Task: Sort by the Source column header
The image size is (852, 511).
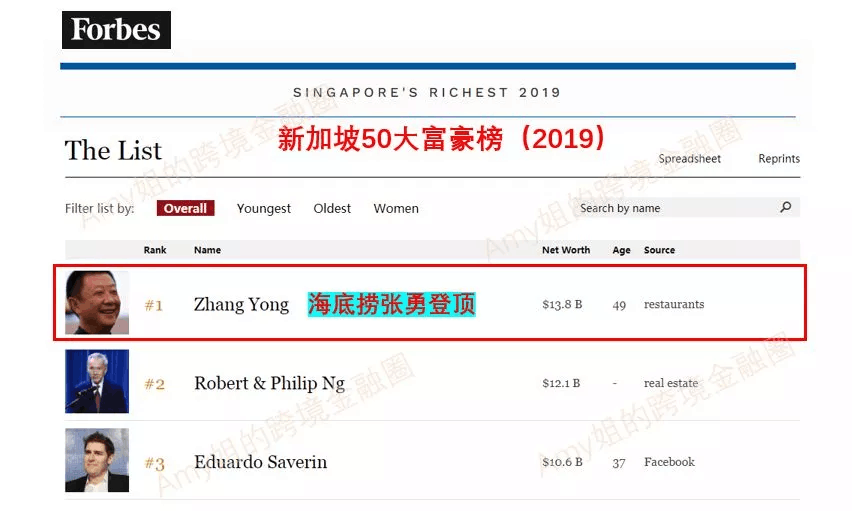Action: point(659,250)
